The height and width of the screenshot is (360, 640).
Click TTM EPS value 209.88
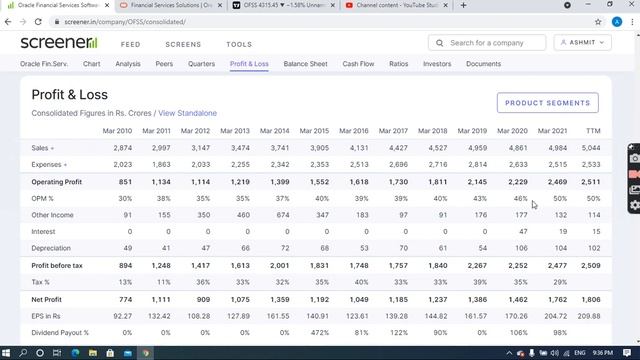589,316
